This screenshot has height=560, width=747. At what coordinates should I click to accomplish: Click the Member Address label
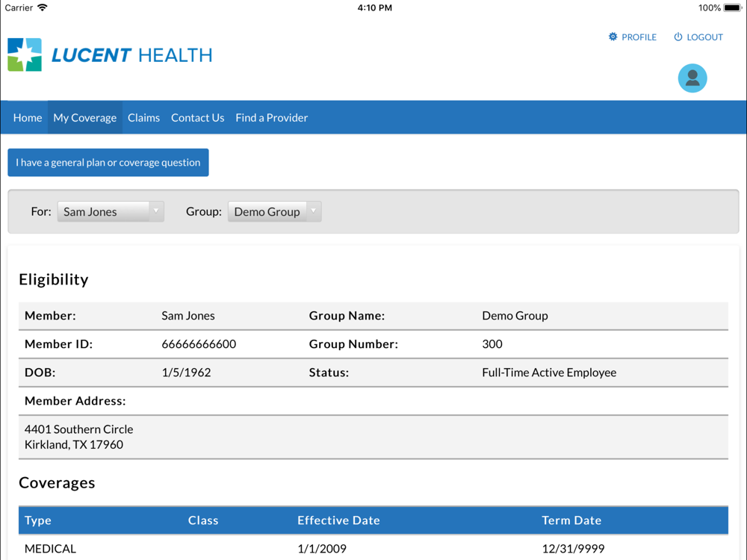click(x=75, y=401)
